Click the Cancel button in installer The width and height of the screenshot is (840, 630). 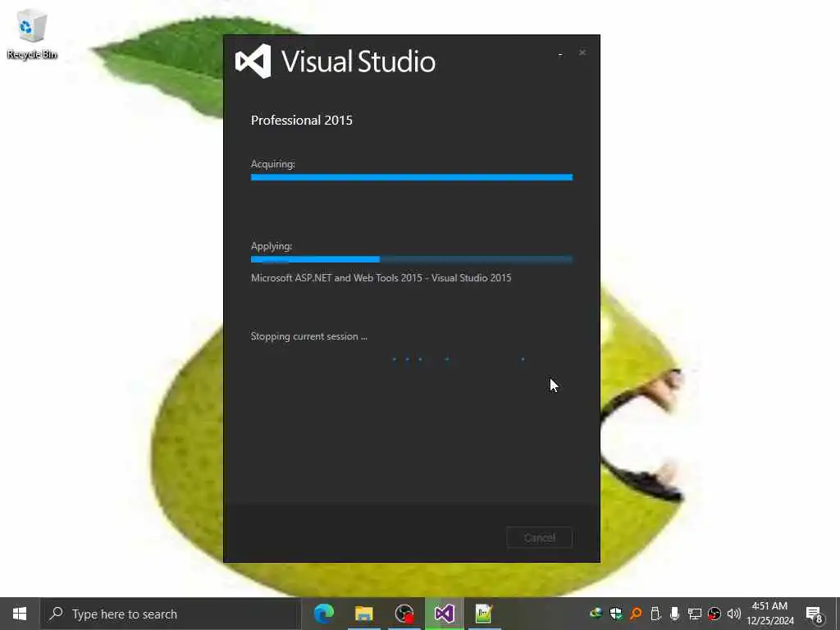click(x=540, y=538)
